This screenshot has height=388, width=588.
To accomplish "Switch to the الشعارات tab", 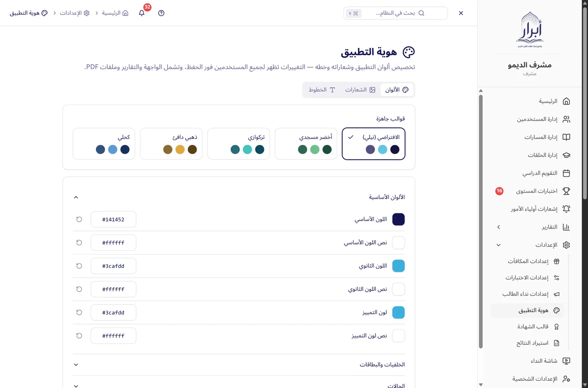I will [360, 90].
